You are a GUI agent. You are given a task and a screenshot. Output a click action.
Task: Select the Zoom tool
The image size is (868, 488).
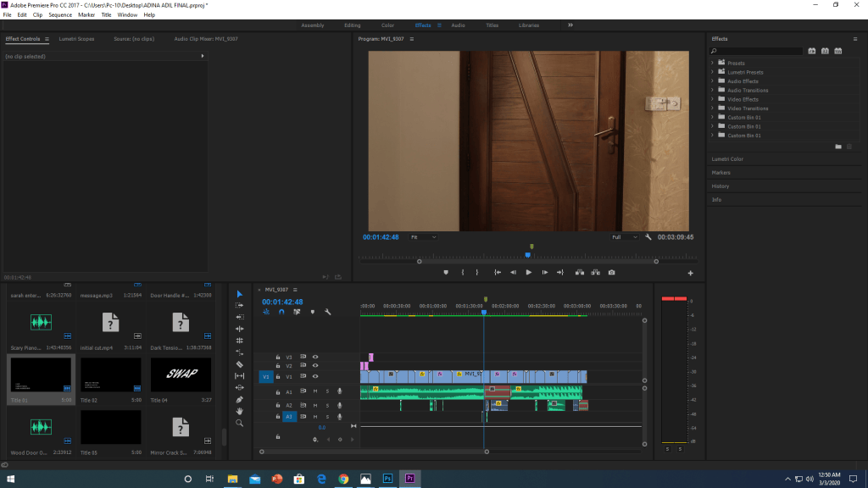pyautogui.click(x=239, y=424)
